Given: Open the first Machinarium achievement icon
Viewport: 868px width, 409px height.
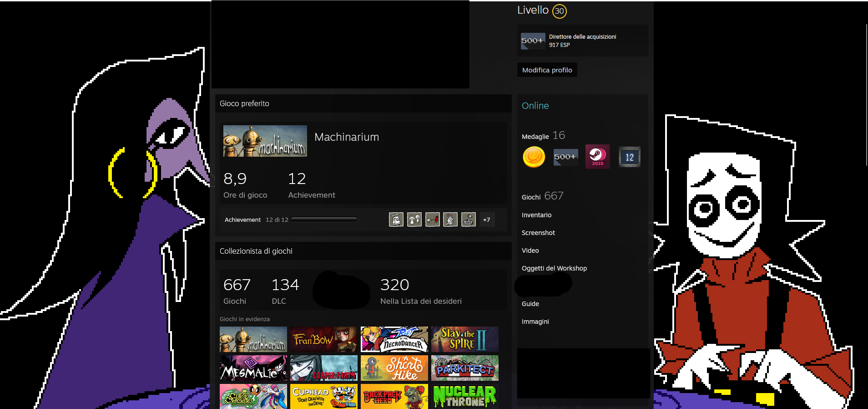Looking at the screenshot, I should pos(396,220).
